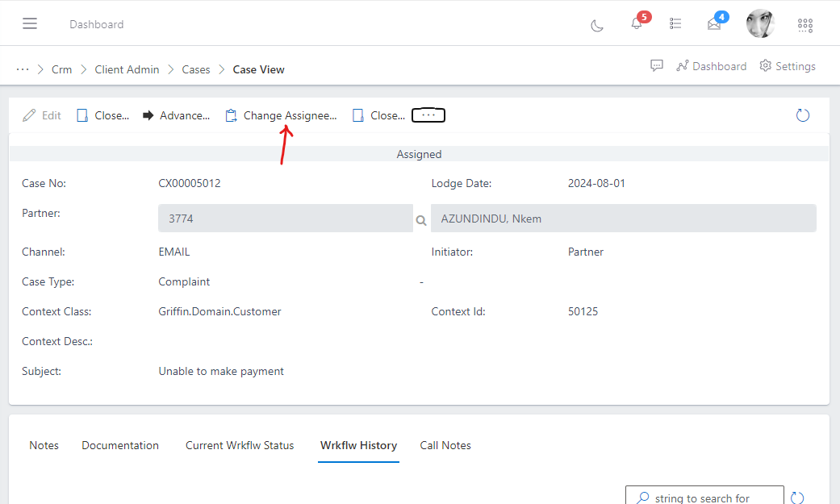Expand more toolbar actions ellipsis button

click(x=428, y=115)
